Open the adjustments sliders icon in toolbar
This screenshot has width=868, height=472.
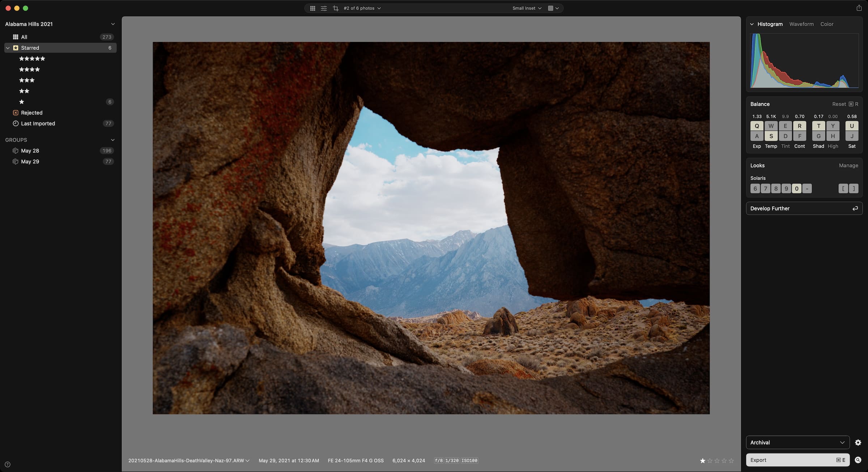pyautogui.click(x=324, y=8)
